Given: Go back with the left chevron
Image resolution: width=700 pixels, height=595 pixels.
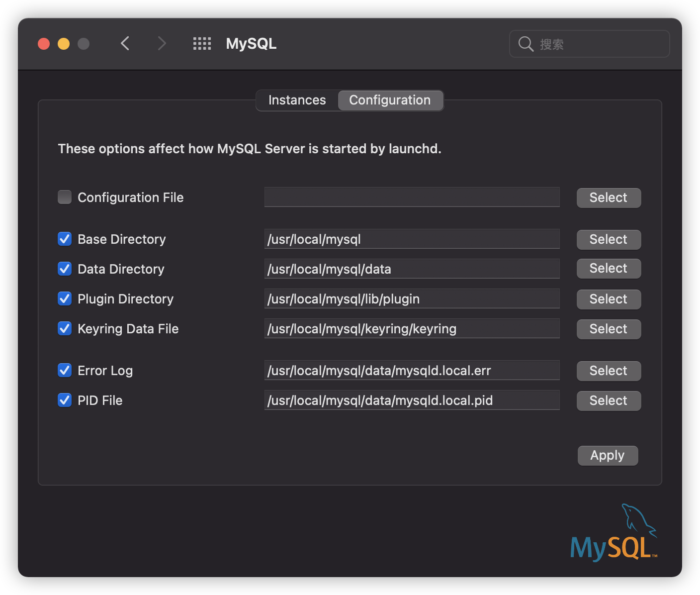Looking at the screenshot, I should (x=125, y=43).
